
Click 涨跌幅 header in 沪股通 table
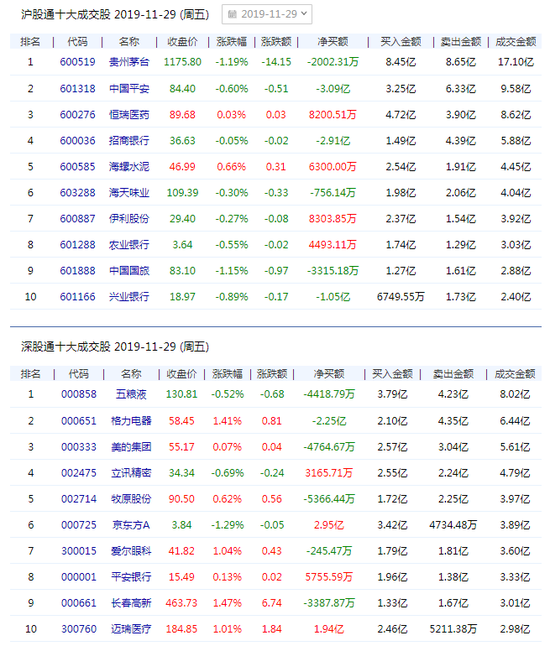[x=232, y=42]
